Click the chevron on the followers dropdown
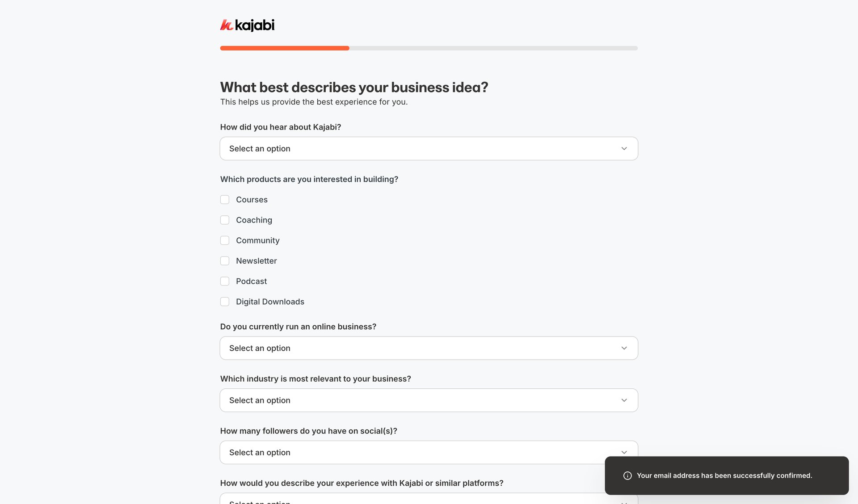 coord(624,452)
